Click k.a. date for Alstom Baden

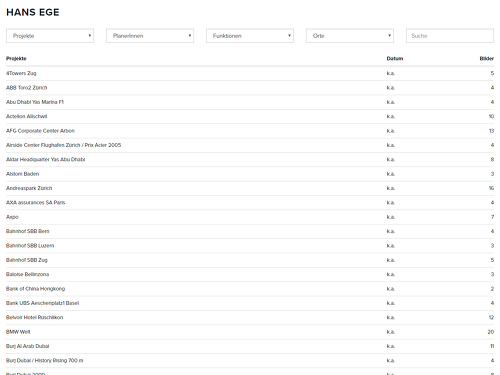click(391, 174)
